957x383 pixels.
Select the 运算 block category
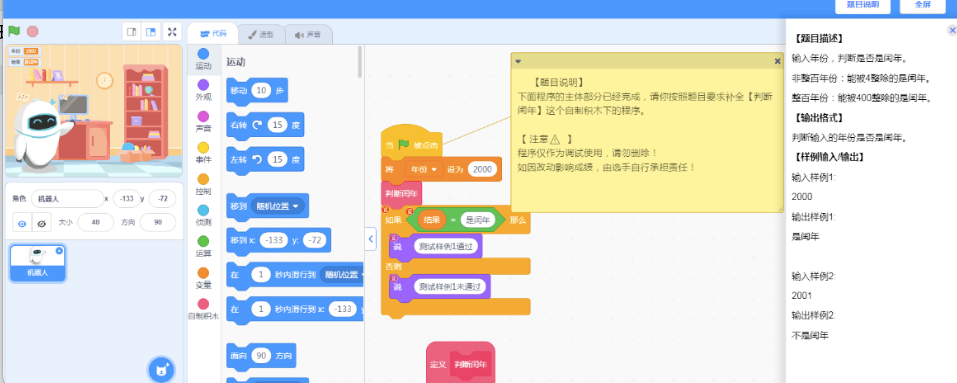(203, 247)
